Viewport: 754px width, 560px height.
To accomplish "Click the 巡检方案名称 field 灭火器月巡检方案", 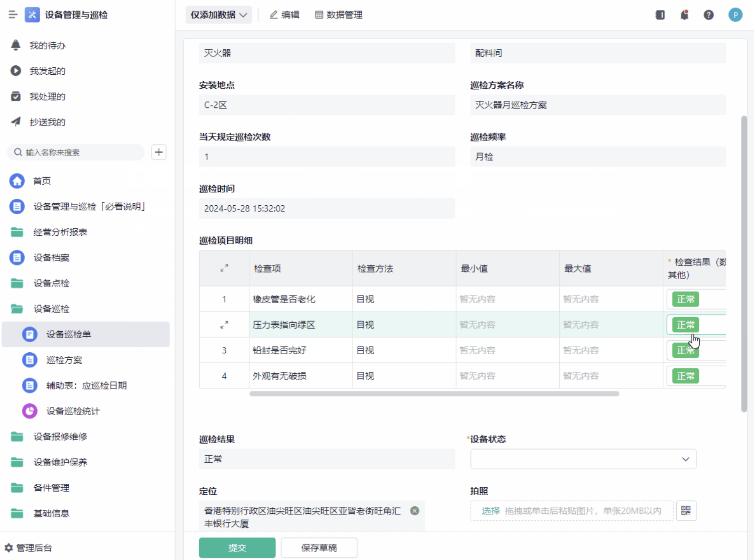I will (x=598, y=105).
